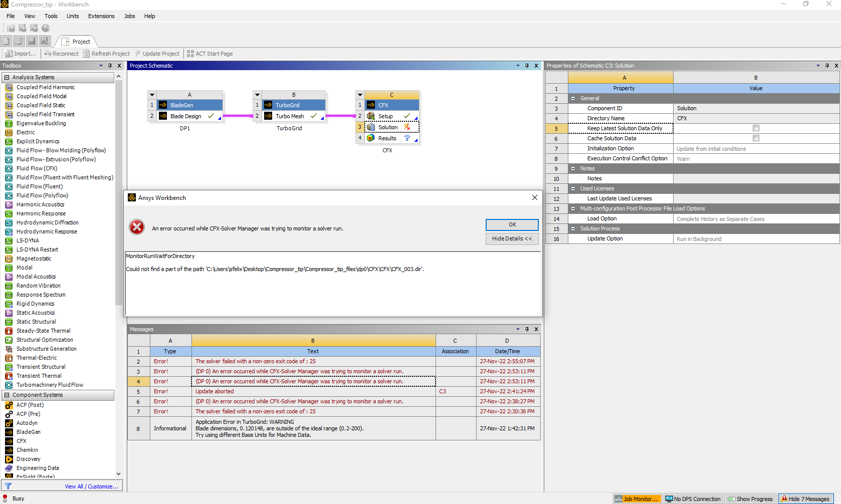The height and width of the screenshot is (504, 841).
Task: Open the Tools menu
Action: tap(51, 16)
